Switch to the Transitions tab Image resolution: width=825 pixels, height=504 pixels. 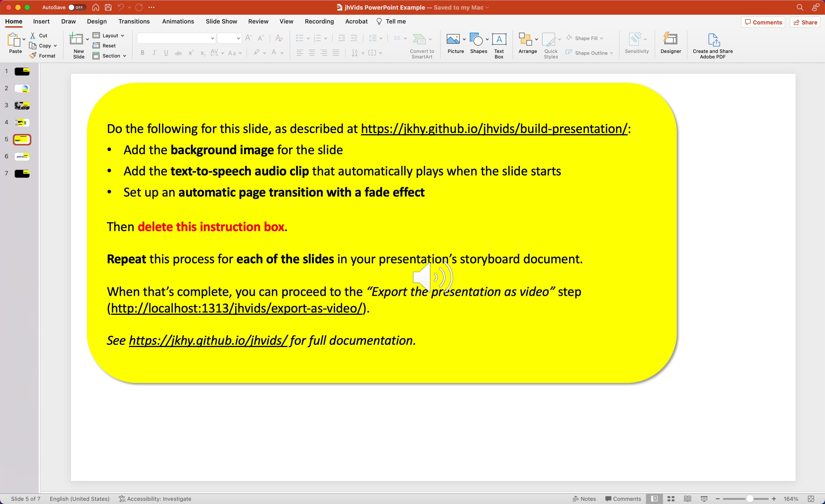[134, 21]
